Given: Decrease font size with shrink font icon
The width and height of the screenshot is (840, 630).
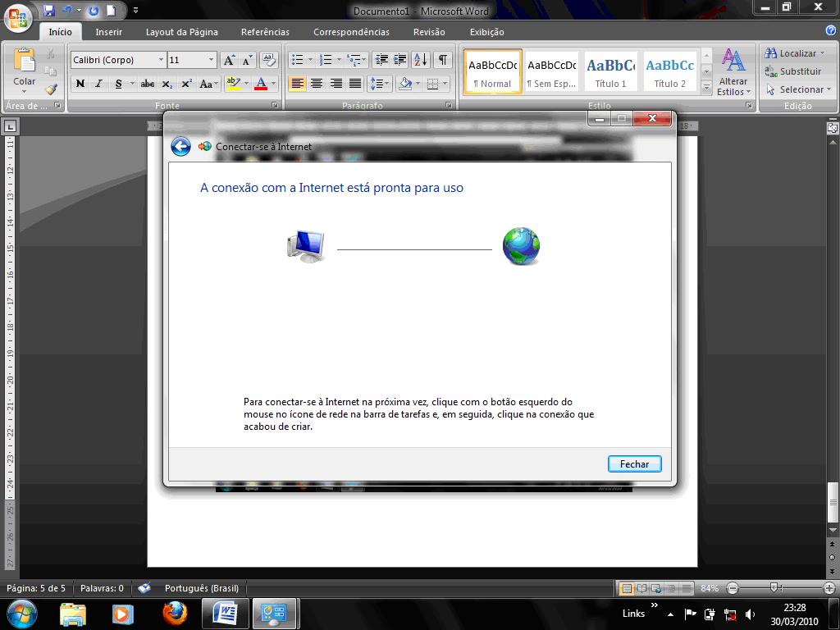Looking at the screenshot, I should 246,60.
